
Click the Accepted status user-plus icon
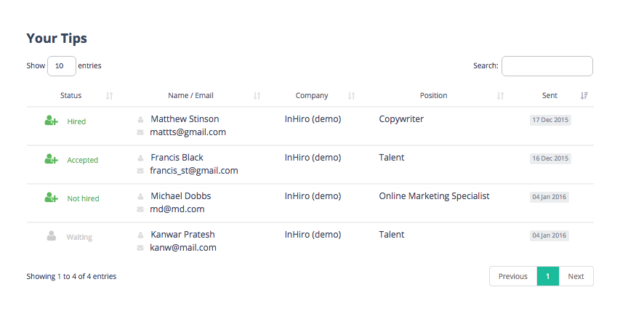click(x=51, y=159)
